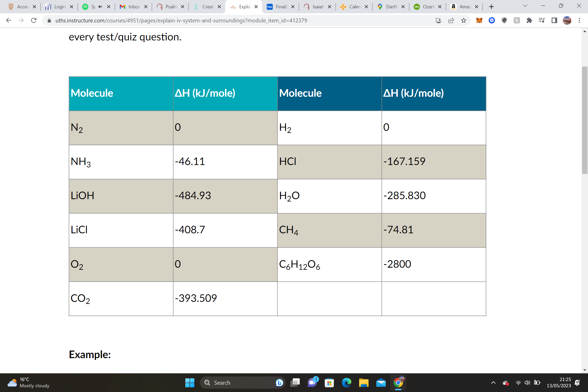Open the weather widget
Screen dimensions: 588x392
28,383
